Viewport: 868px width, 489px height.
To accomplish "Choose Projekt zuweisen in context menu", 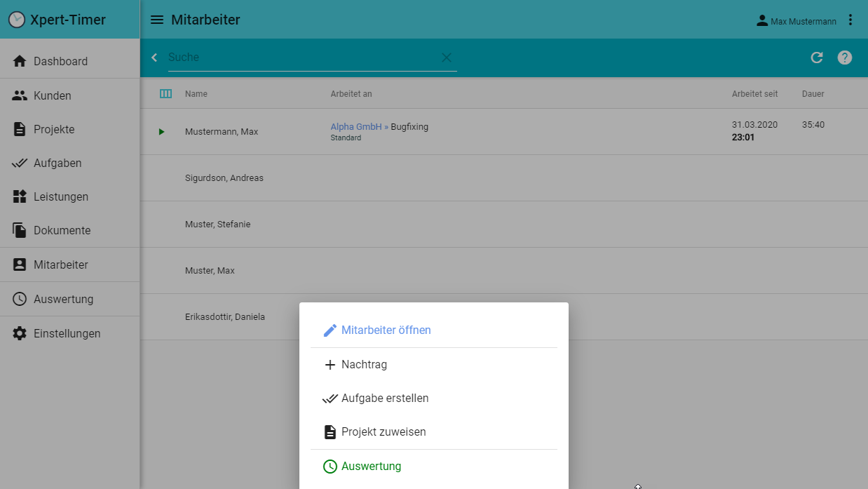I will point(383,432).
